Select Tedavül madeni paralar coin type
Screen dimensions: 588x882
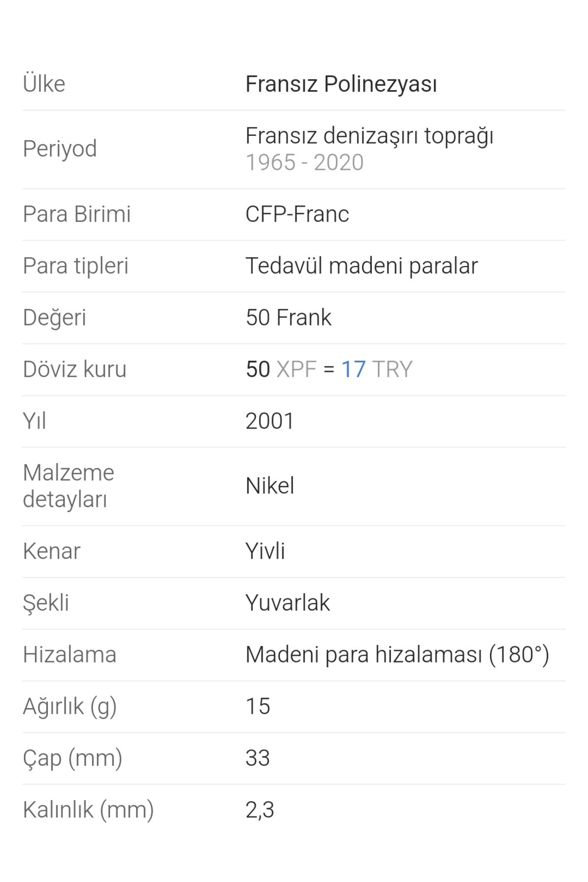point(362,266)
